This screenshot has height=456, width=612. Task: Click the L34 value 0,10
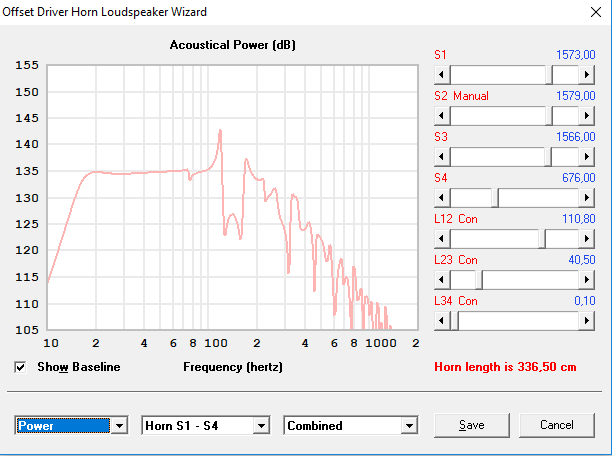pyautogui.click(x=585, y=301)
